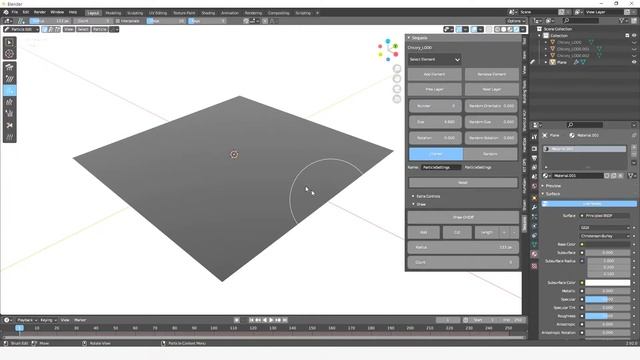Collapse the Draw section
This screenshot has width=640, height=360.
tap(419, 204)
